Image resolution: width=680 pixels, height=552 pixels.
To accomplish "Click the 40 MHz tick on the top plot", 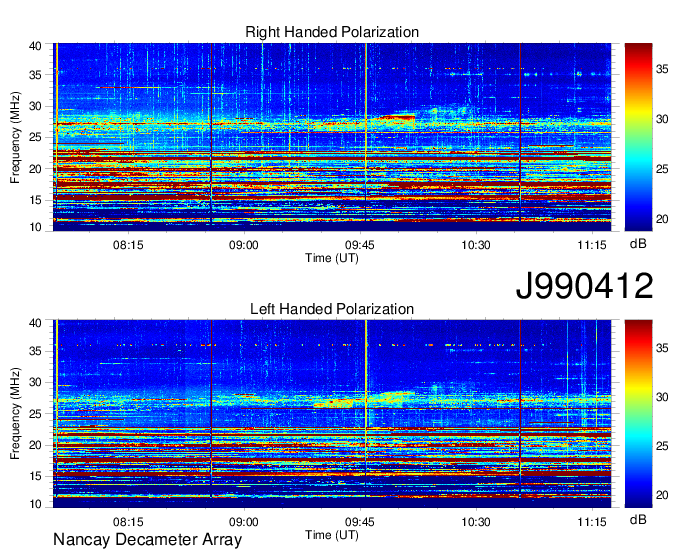I will coord(35,46).
